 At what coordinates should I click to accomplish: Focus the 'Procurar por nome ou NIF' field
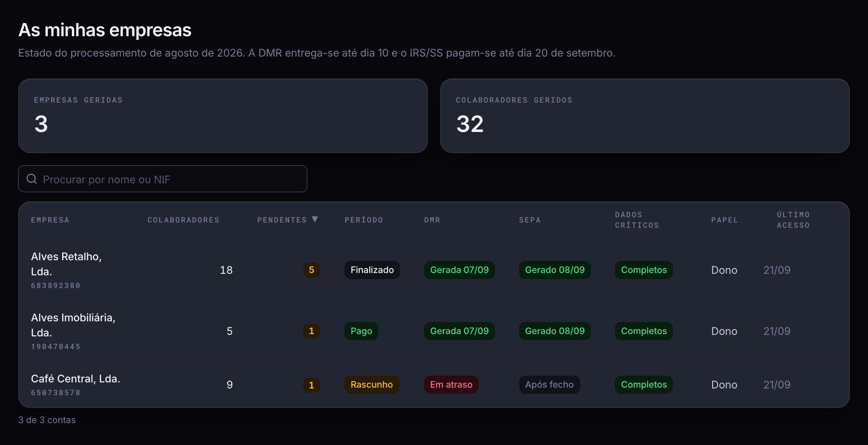pyautogui.click(x=163, y=179)
